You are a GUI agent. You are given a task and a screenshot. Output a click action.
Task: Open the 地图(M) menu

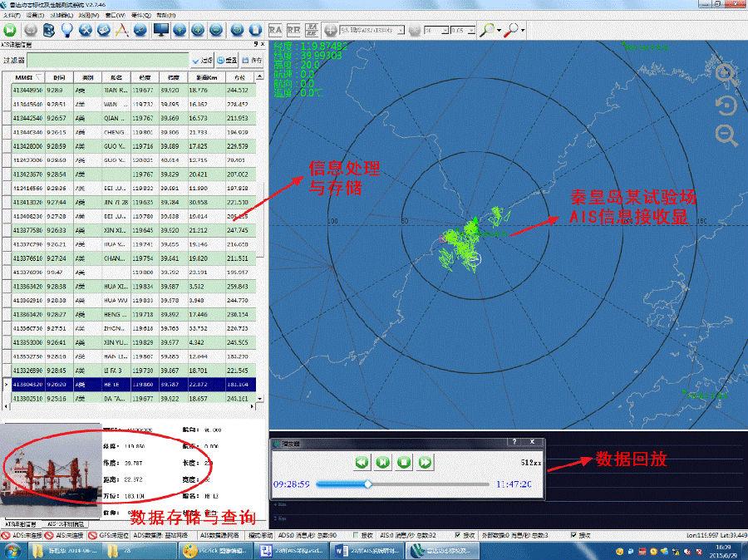click(x=88, y=15)
